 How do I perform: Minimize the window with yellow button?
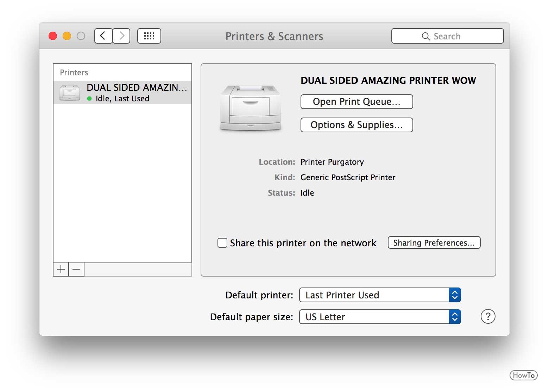coord(67,36)
